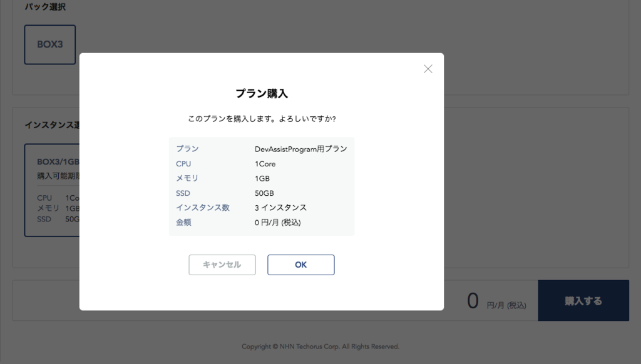
Task: Click the Copyright NHN Techorus footer text
Action: (x=320, y=346)
